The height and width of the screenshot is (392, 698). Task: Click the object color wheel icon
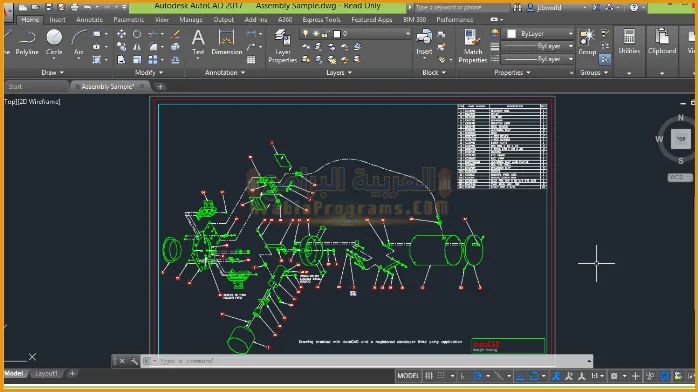tap(495, 34)
